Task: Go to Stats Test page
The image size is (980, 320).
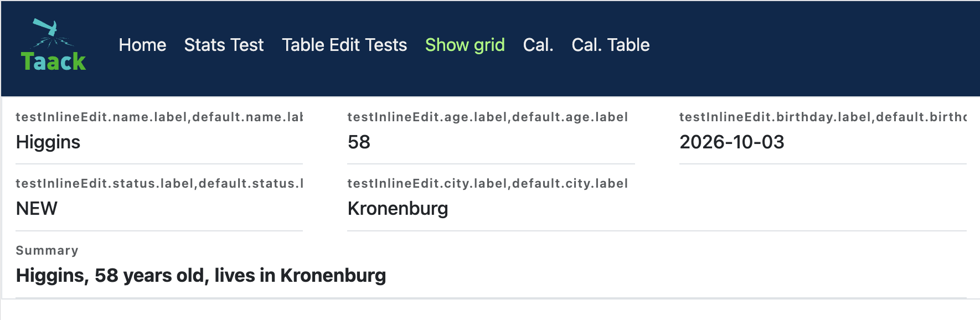Action: click(224, 45)
